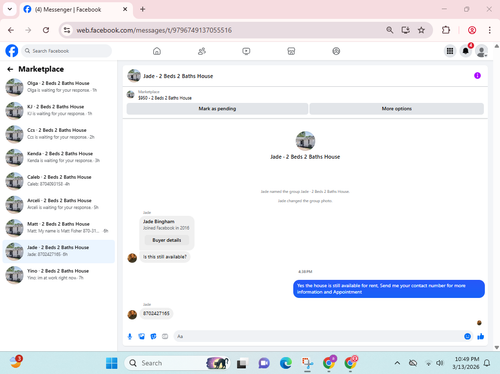The width and height of the screenshot is (500, 374).
Task: Click the More options button
Action: tap(396, 109)
